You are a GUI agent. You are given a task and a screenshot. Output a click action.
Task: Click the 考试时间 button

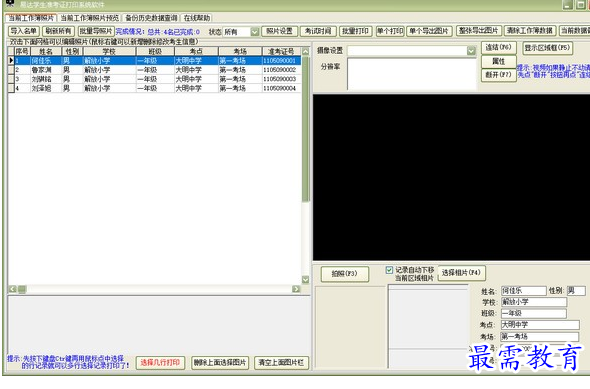coord(318,31)
